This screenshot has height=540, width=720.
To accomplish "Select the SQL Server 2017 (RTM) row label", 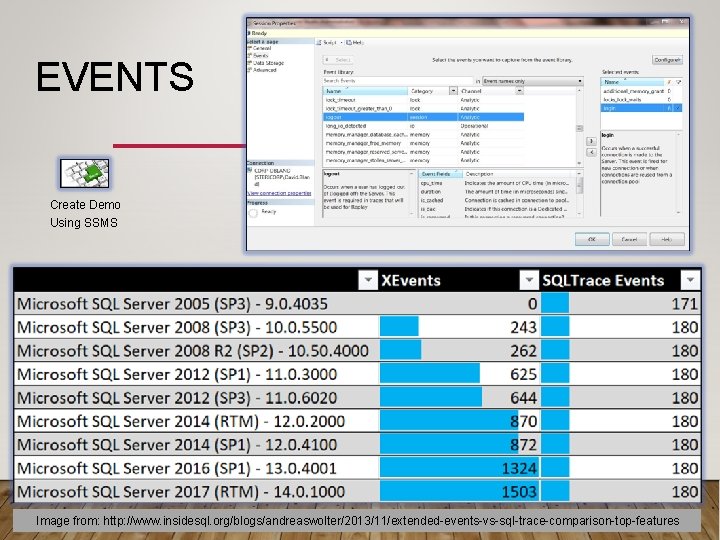I will point(180,492).
